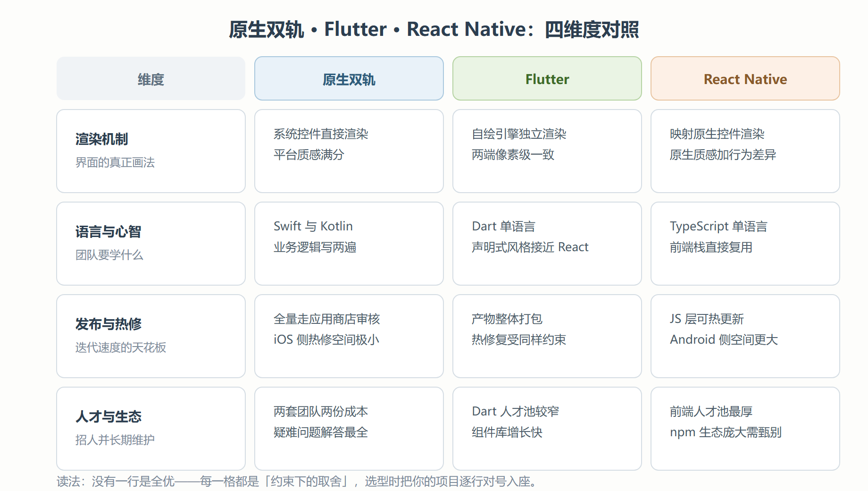This screenshot has width=868, height=491.
Task: Click the text "全量走应用商店审核"
Action: (327, 319)
